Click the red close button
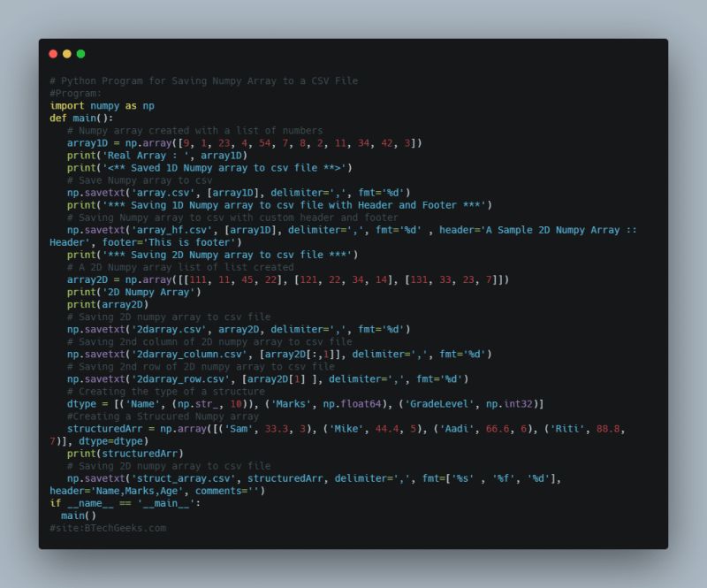Image resolution: width=707 pixels, height=588 pixels. pyautogui.click(x=54, y=53)
